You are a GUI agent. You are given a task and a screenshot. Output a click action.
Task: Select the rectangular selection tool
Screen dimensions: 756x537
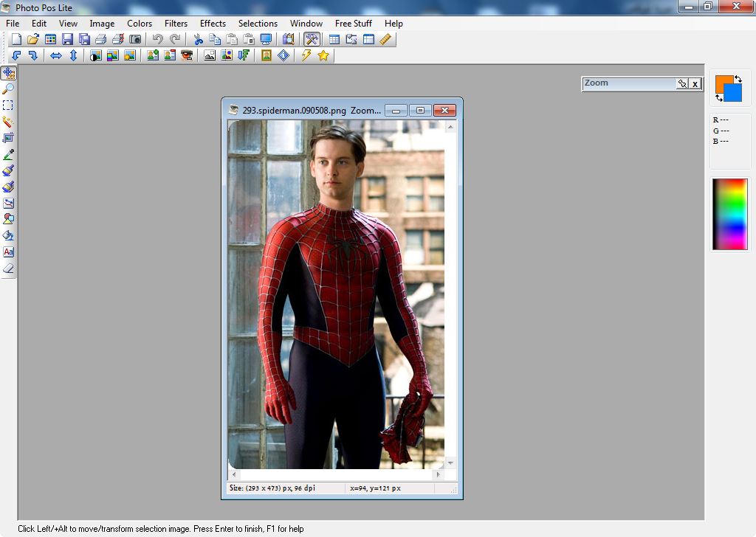(x=8, y=105)
